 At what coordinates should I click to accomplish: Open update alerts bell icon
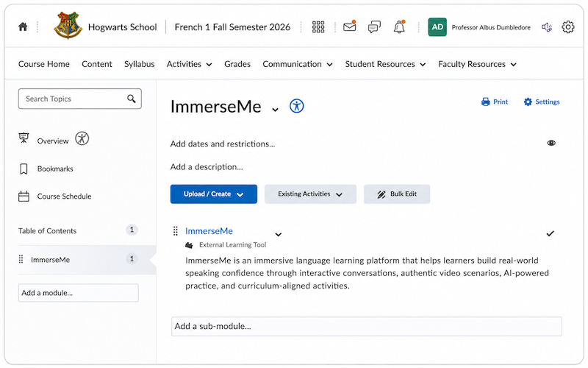tap(399, 26)
